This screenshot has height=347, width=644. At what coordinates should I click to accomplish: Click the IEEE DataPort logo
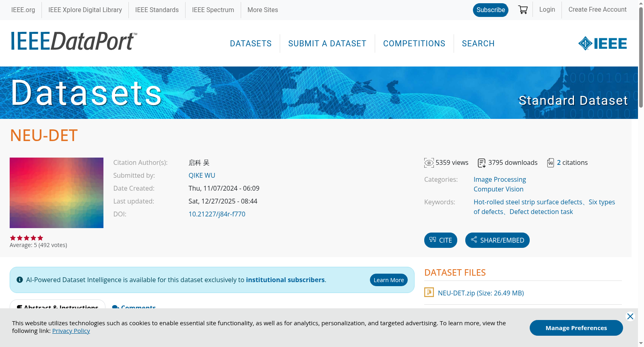74,41
